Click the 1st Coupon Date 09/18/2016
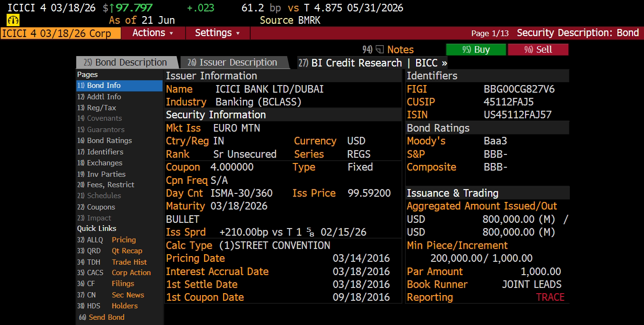644x325 pixels. click(x=361, y=297)
